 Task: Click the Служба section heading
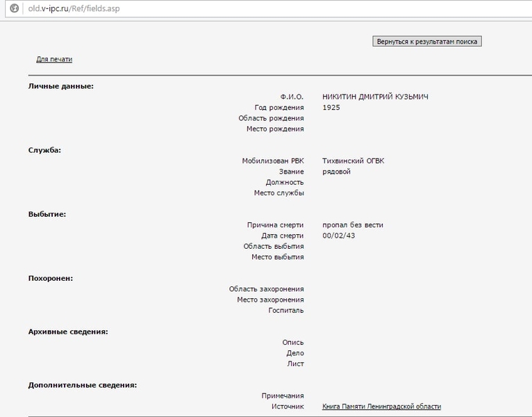44,150
